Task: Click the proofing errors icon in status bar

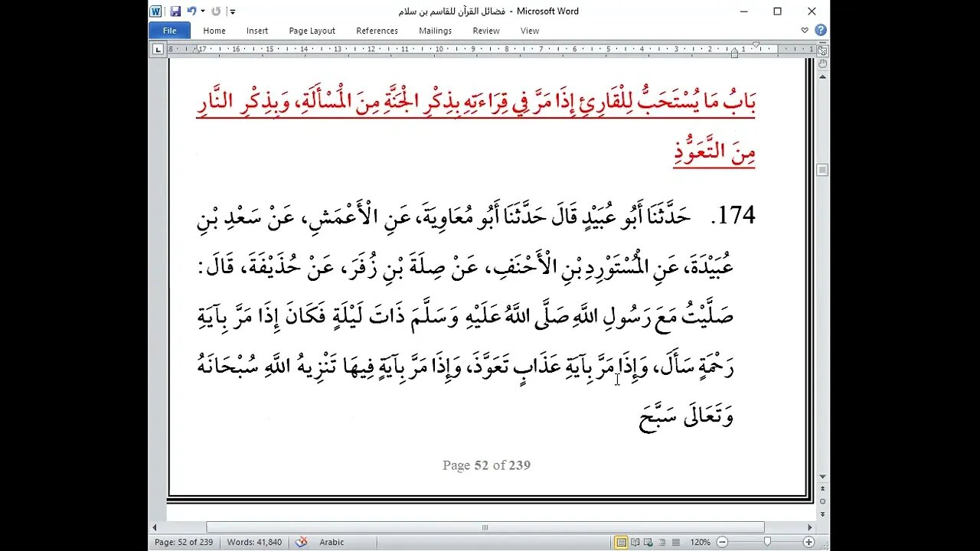Action: click(302, 542)
